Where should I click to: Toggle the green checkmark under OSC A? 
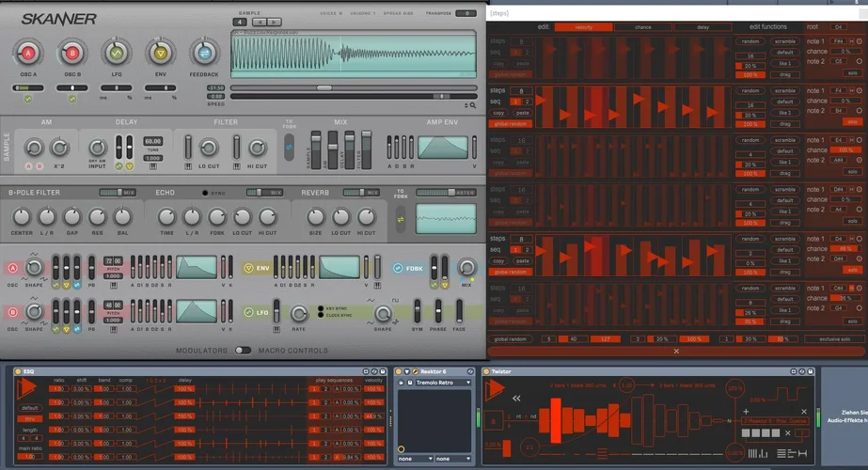click(27, 98)
